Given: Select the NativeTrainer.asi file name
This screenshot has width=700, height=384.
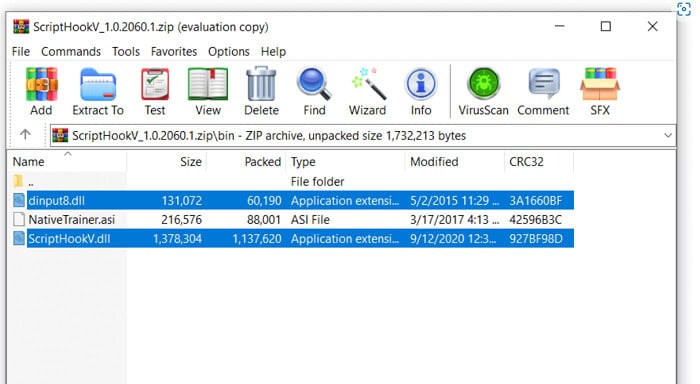Looking at the screenshot, I should (x=71, y=220).
